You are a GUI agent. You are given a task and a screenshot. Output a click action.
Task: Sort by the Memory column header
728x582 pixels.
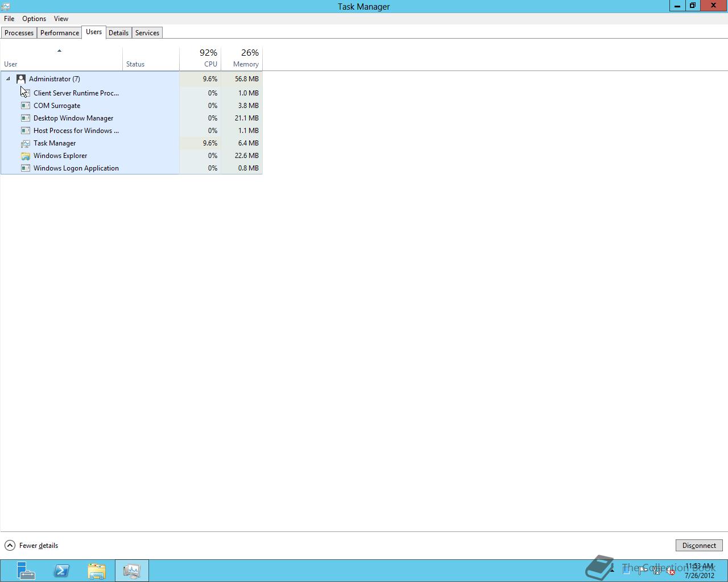242,59
